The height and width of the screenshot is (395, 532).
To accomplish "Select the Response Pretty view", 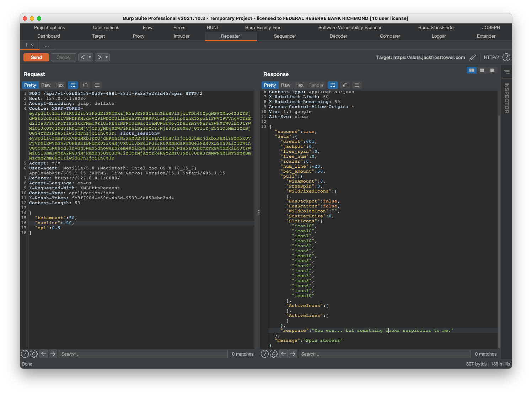I will point(270,85).
